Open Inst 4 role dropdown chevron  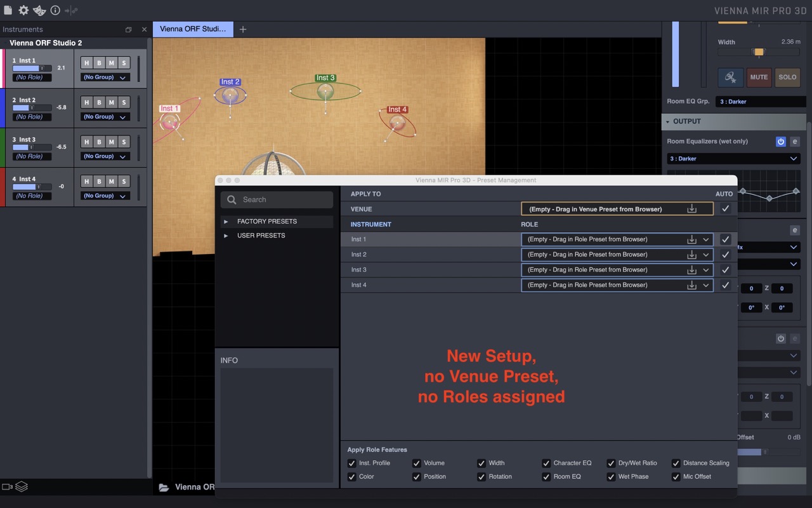[705, 285]
